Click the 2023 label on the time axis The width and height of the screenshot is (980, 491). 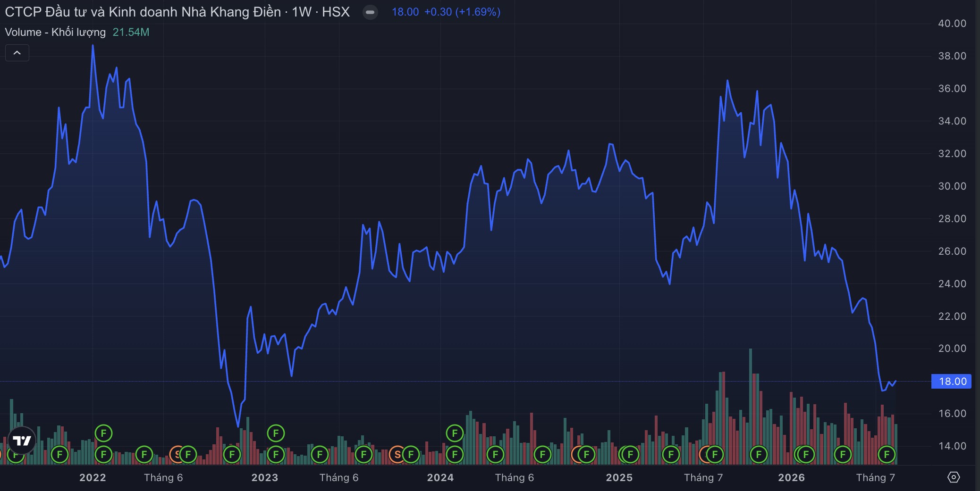(x=265, y=477)
